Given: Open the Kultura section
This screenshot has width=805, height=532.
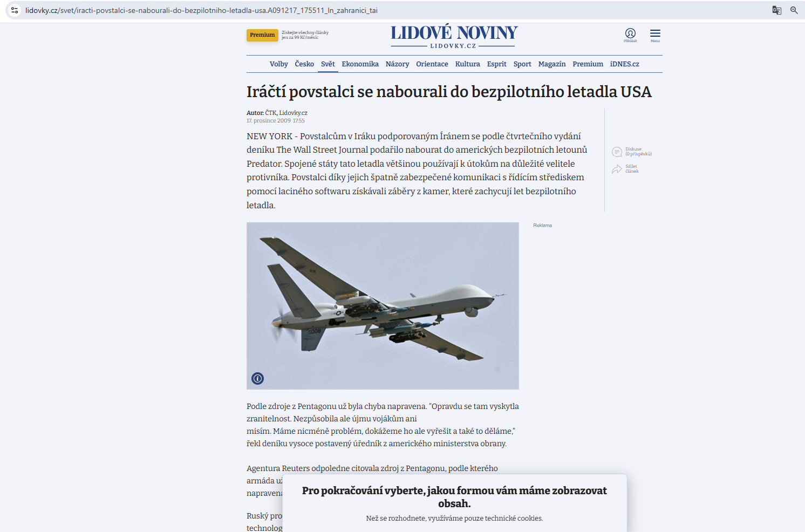Looking at the screenshot, I should click(x=467, y=64).
